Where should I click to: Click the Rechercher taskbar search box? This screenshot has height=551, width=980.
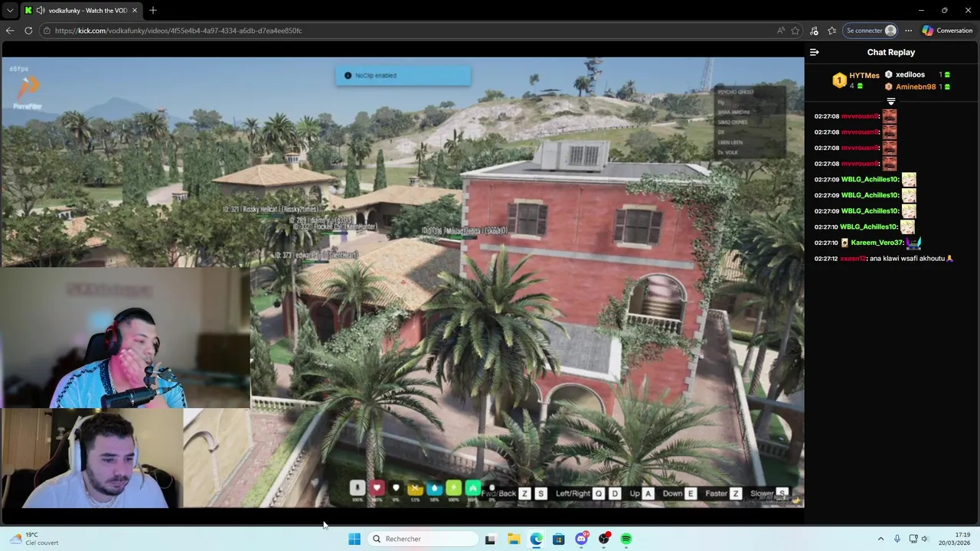423,539
